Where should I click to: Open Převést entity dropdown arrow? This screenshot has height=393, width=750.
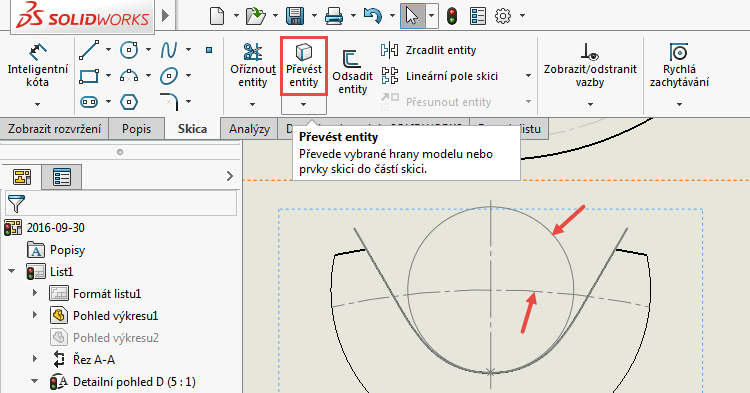click(x=304, y=104)
